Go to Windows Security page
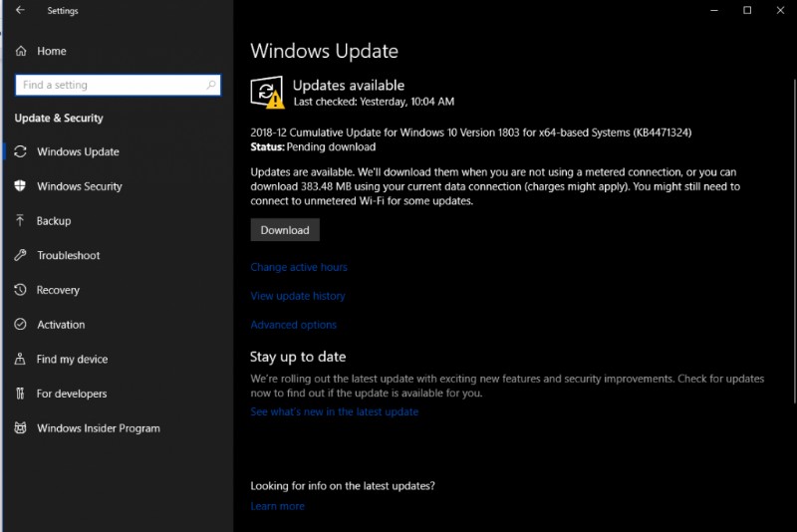The image size is (797, 532). pyautogui.click(x=80, y=186)
